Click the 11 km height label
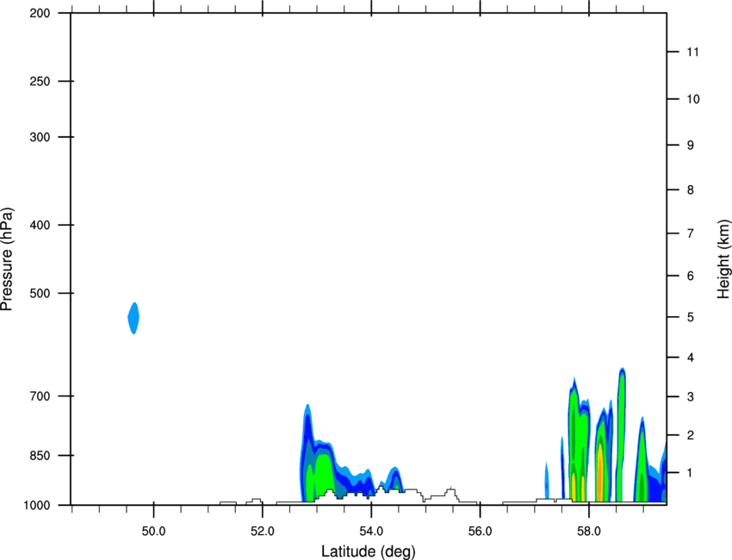The width and height of the screenshot is (732, 560). coord(693,52)
